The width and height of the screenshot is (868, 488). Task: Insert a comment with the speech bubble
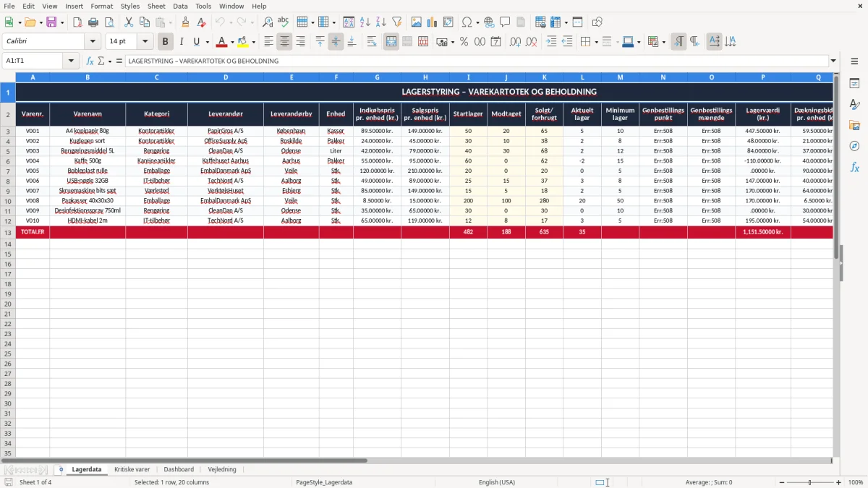[x=505, y=22]
